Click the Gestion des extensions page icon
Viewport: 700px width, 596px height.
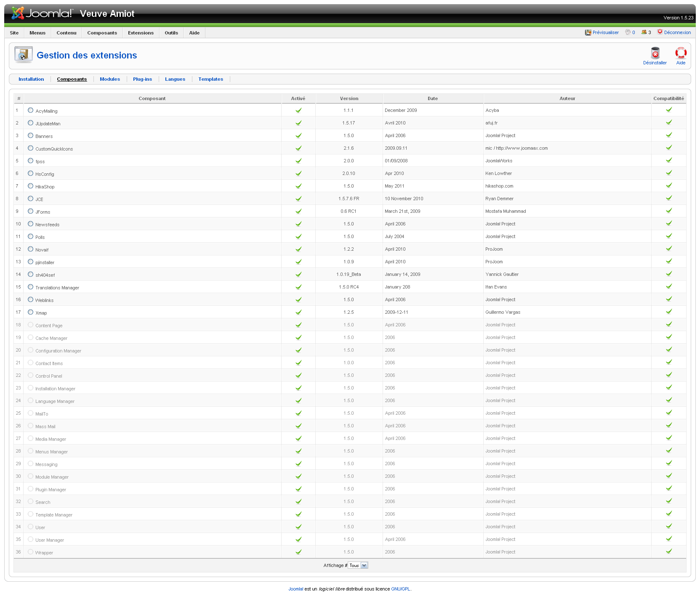click(23, 55)
